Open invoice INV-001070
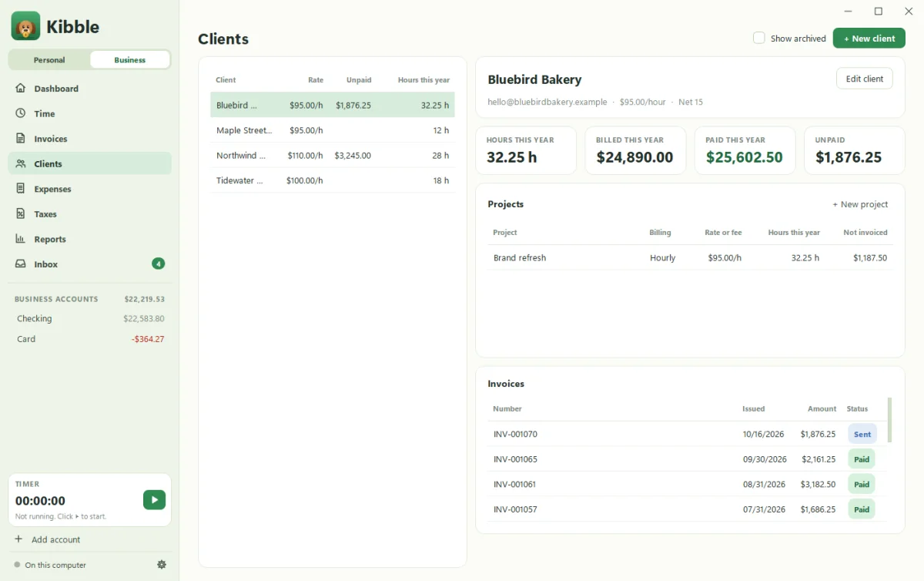This screenshot has height=581, width=924. point(687,434)
